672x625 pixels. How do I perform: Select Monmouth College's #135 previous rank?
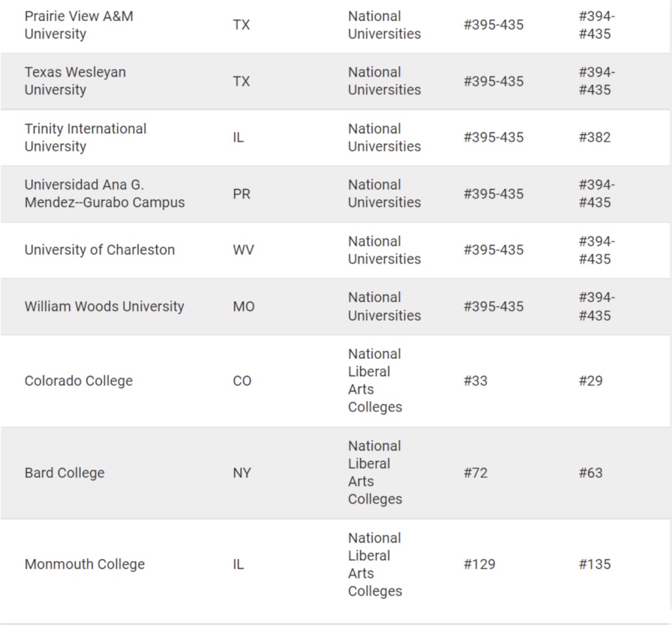tap(594, 564)
